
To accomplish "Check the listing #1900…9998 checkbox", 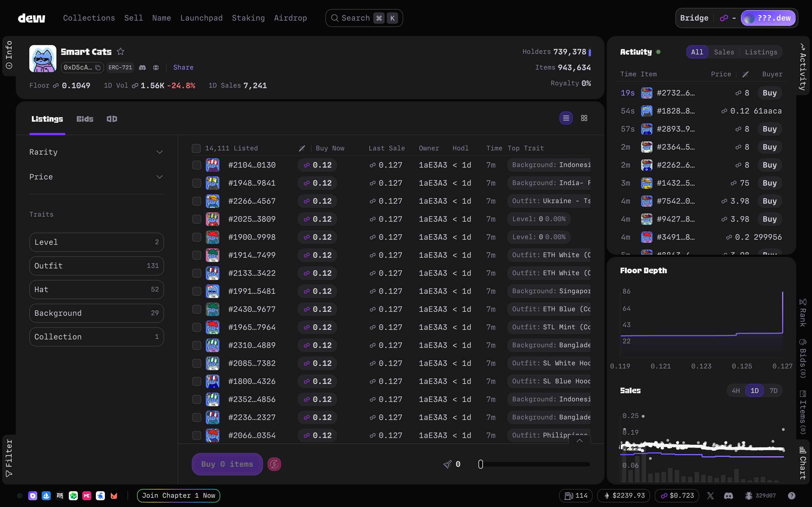I will [x=197, y=237].
